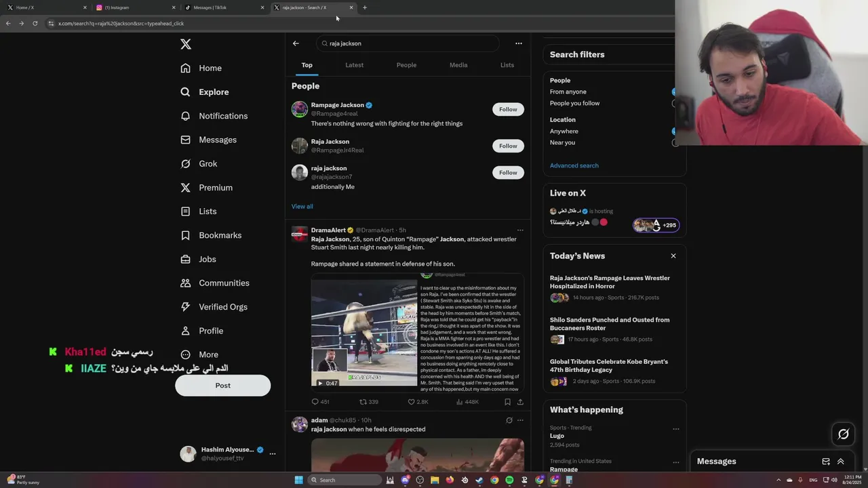
Task: Expand the Messages drawer
Action: coord(841,462)
